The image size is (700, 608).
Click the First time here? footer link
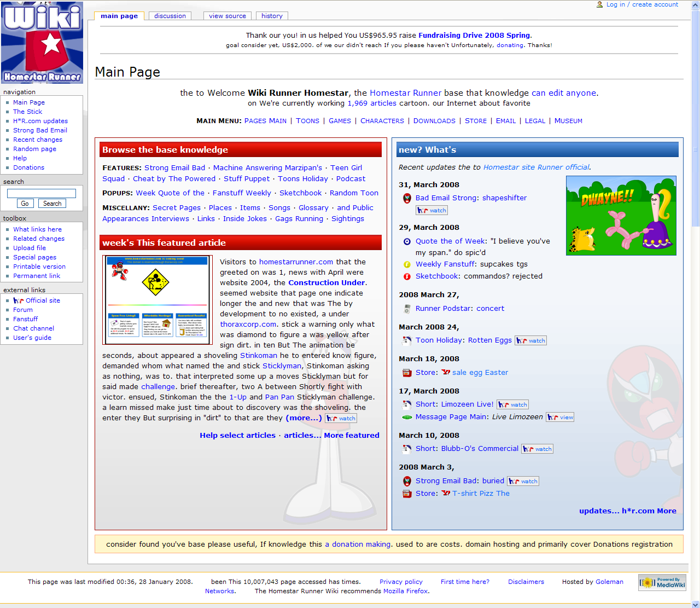(x=465, y=582)
